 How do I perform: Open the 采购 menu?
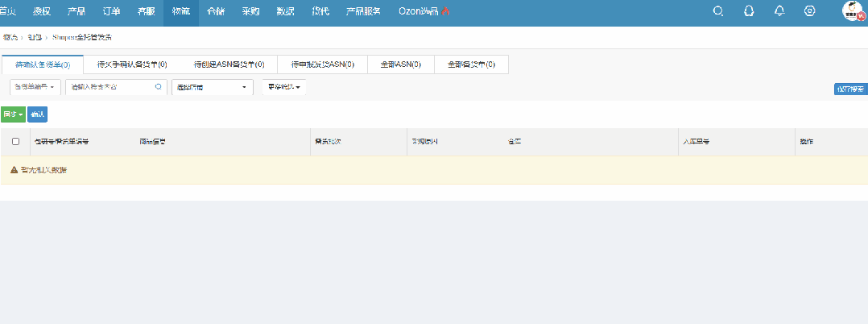[250, 11]
